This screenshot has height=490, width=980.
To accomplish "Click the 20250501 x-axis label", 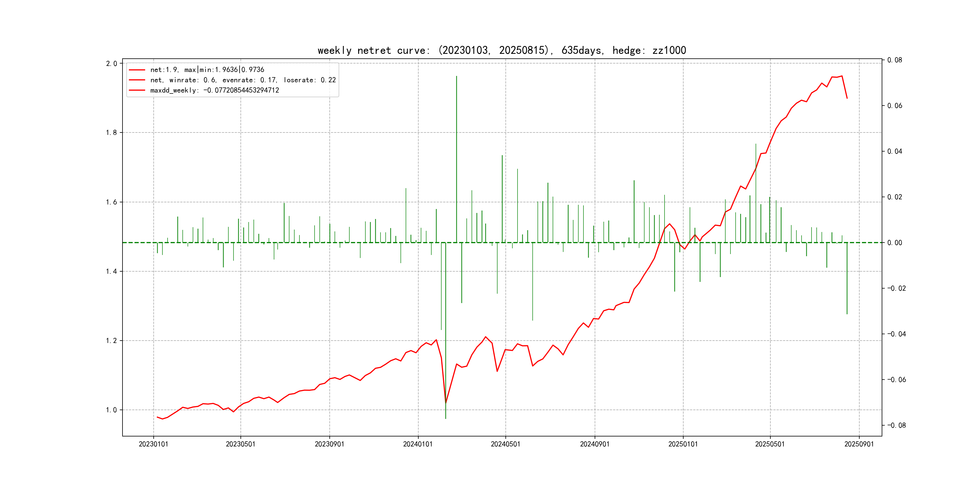I will 769,444.
